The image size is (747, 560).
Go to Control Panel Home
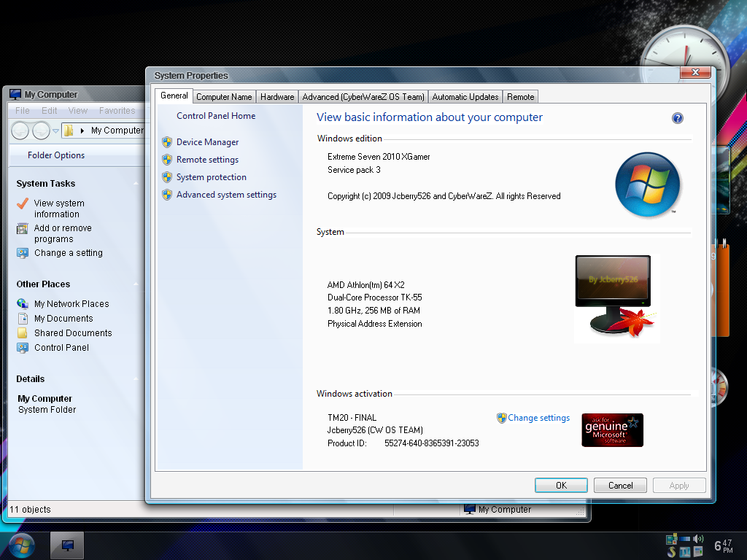click(x=216, y=116)
